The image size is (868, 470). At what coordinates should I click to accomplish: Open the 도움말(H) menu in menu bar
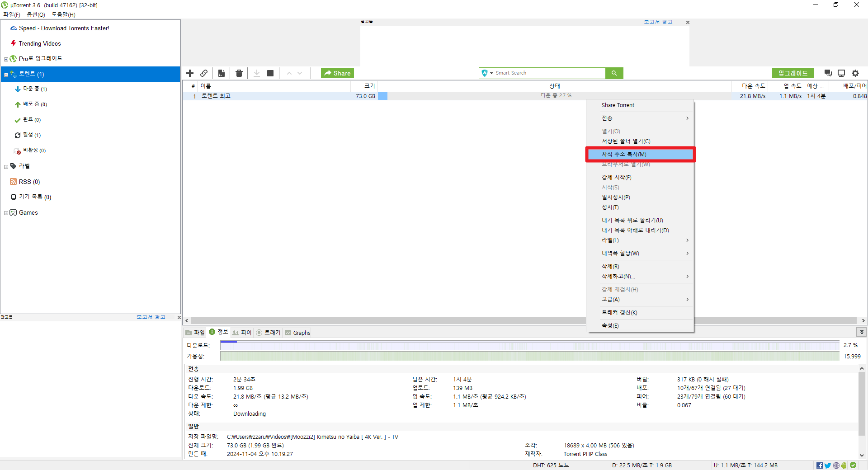coord(63,14)
